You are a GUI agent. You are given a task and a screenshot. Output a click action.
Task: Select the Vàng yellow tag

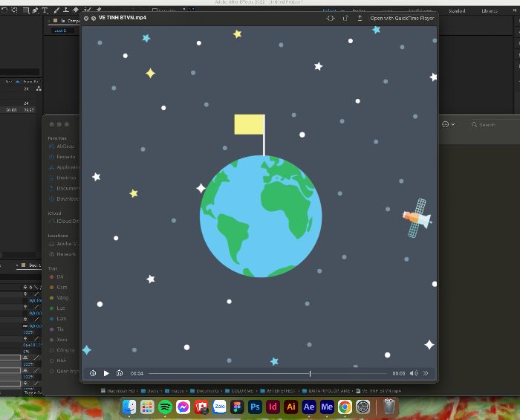[59, 298]
